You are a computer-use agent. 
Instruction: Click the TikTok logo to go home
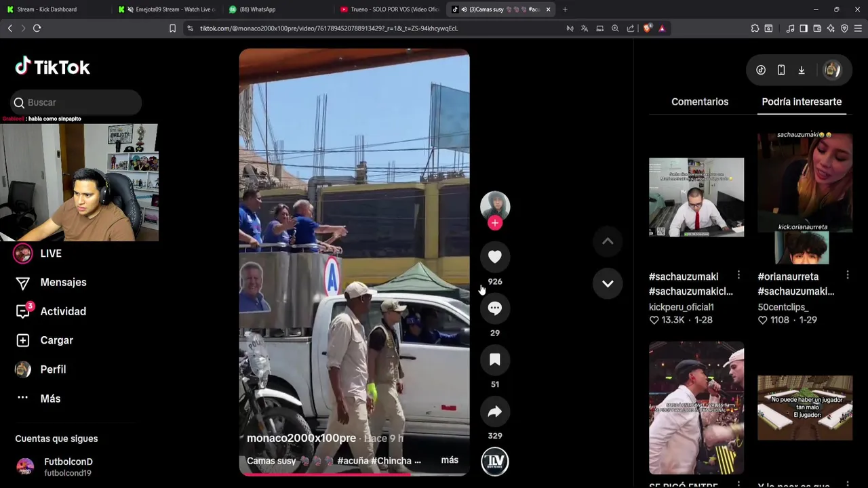52,66
